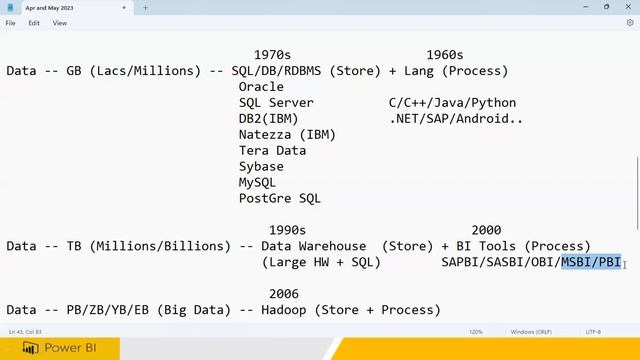The height and width of the screenshot is (360, 640).
Task: Click the 'SQL Server' text
Action: 276,103
